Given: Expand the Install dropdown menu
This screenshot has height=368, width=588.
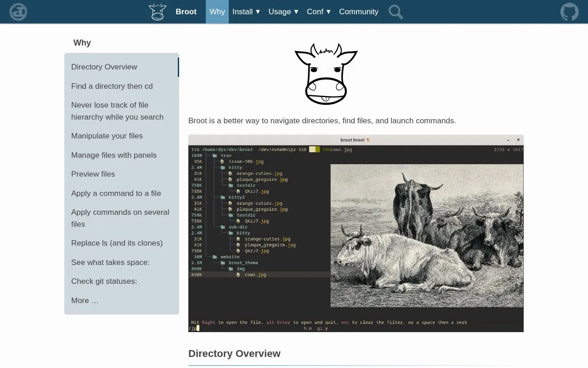Looking at the screenshot, I should [246, 11].
